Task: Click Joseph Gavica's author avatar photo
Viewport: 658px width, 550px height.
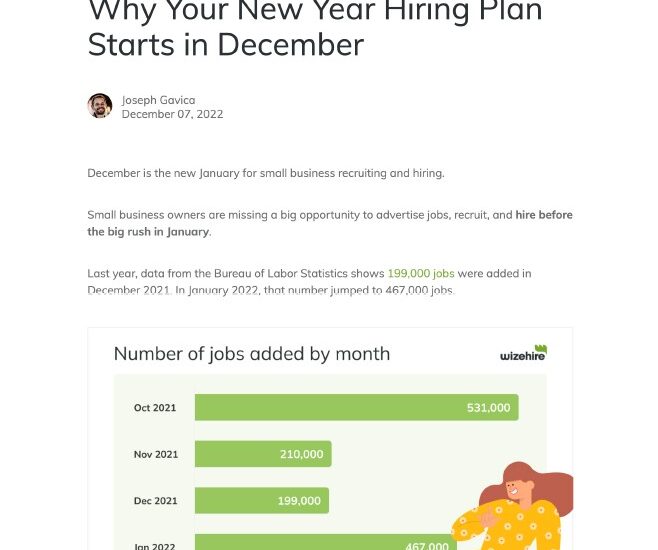Action: pyautogui.click(x=100, y=106)
